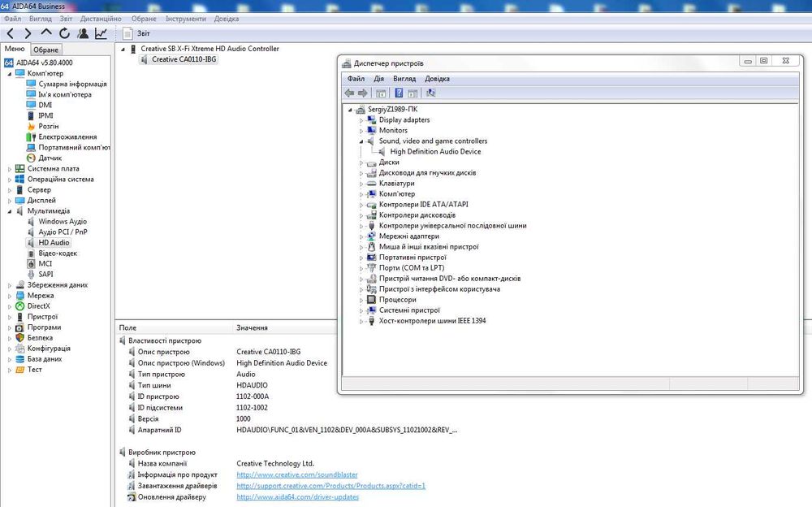Click the Безпека shield icon item
The width and height of the screenshot is (812, 507).
tap(19, 337)
